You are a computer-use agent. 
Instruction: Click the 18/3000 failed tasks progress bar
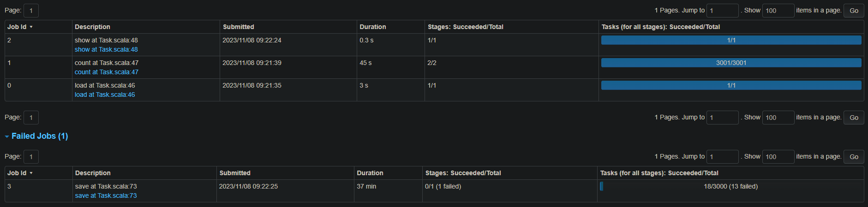point(731,186)
